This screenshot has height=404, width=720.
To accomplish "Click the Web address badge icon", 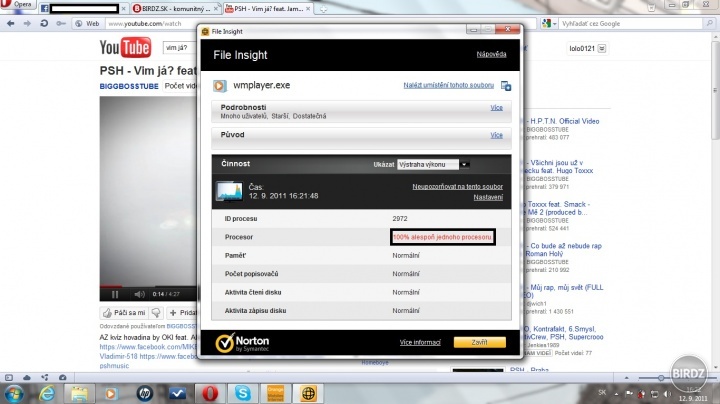I will 87,23.
